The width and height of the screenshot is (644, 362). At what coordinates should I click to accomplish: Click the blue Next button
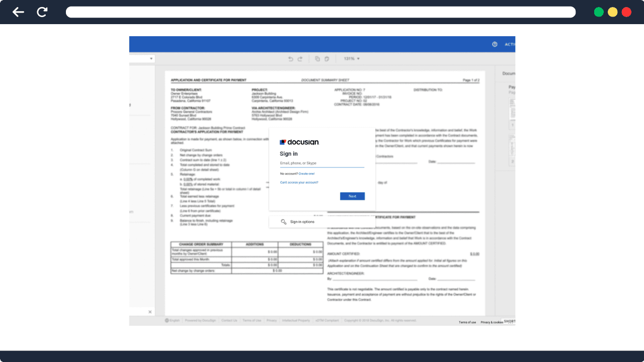point(352,196)
